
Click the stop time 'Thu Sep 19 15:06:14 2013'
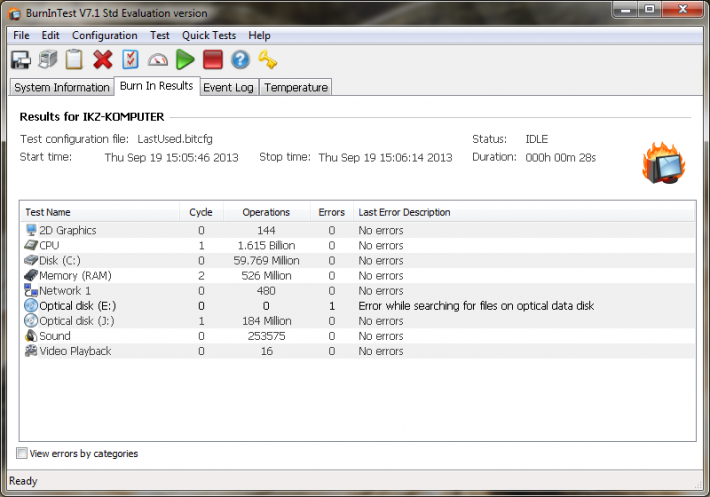click(x=385, y=158)
